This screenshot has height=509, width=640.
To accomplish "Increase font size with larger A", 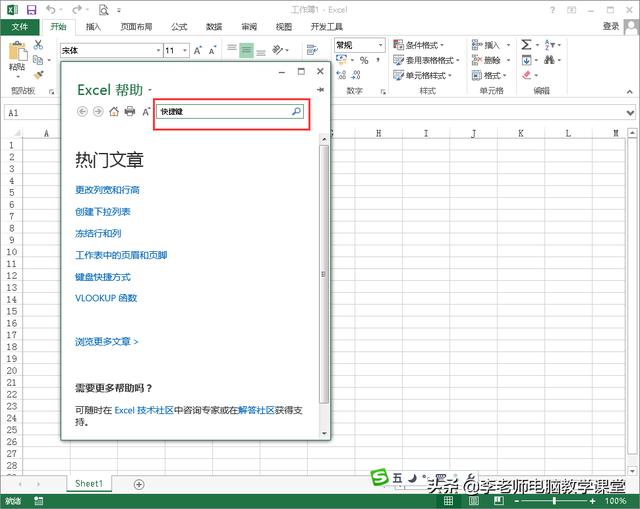I will 198,50.
